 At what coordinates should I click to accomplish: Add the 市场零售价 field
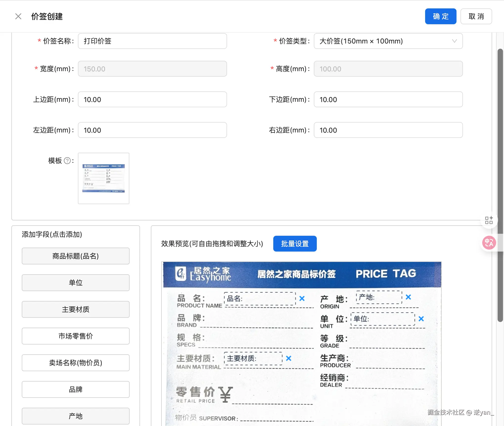tap(75, 336)
